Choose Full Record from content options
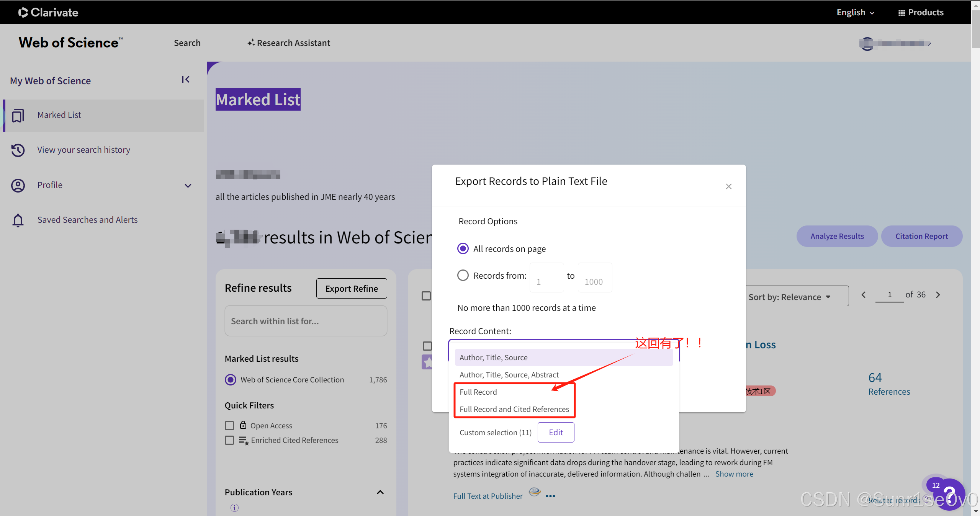The height and width of the screenshot is (516, 980). tap(478, 392)
